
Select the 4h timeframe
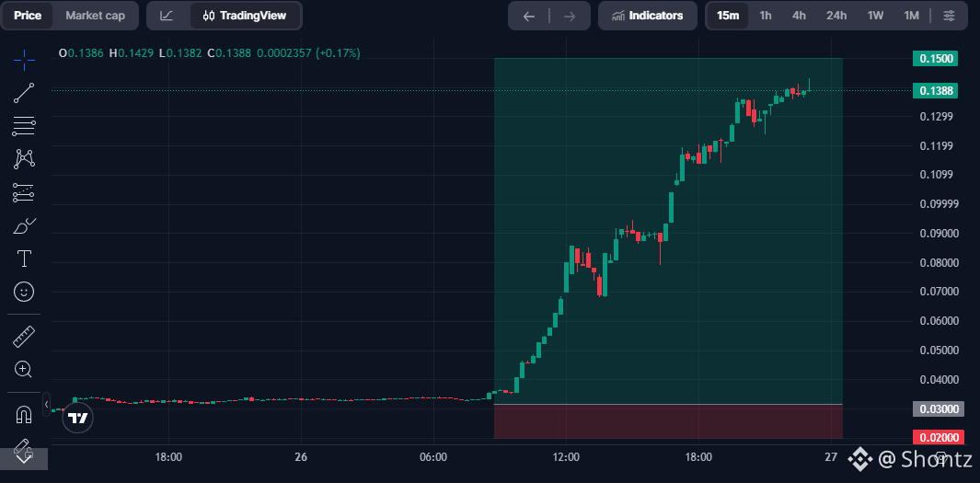click(x=799, y=16)
